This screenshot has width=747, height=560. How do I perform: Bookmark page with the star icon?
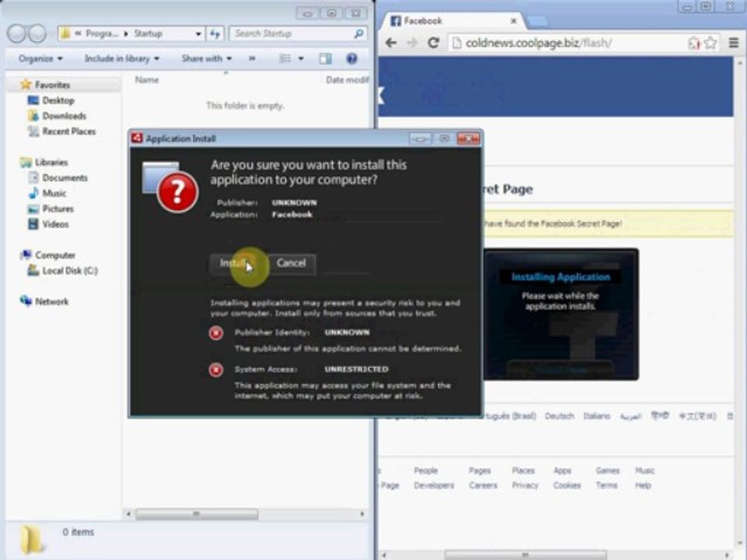(710, 43)
